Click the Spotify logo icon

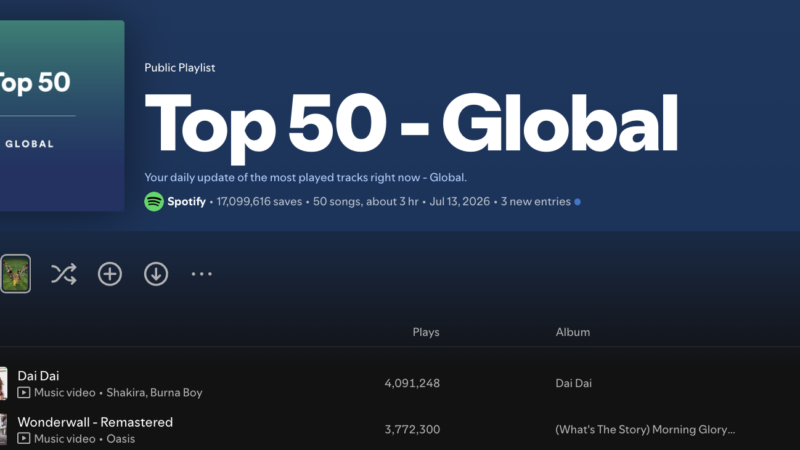click(154, 202)
